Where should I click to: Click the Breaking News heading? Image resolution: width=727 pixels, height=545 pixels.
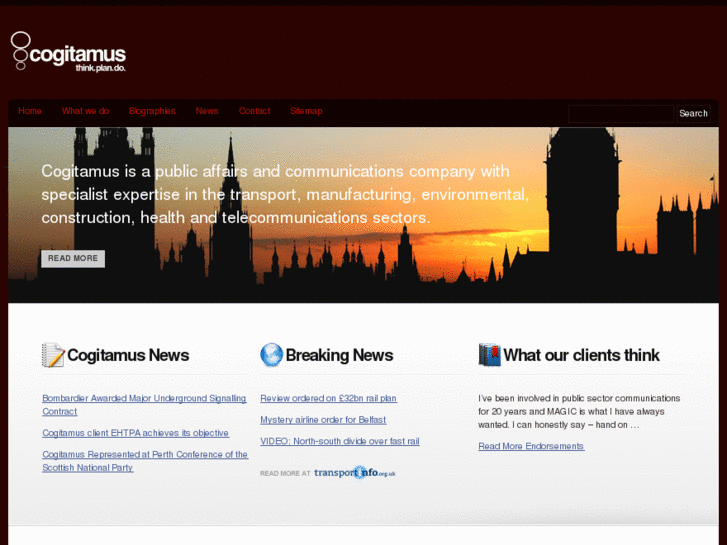point(339,355)
